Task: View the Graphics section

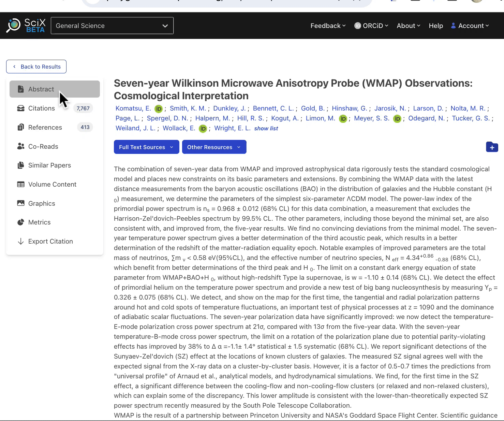Action: 41,203
